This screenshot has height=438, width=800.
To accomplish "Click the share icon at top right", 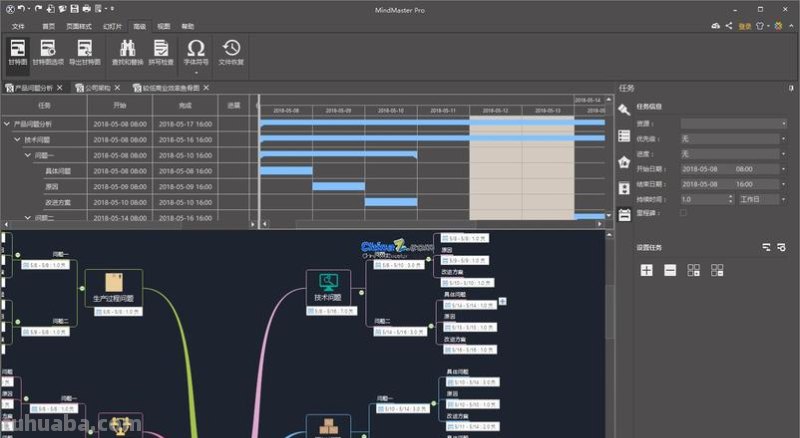I will [729, 26].
